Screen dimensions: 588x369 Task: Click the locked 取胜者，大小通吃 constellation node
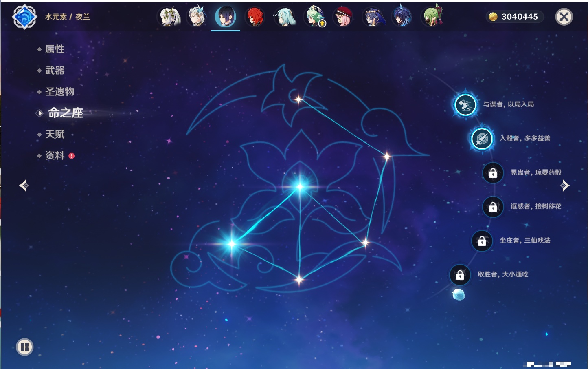460,275
